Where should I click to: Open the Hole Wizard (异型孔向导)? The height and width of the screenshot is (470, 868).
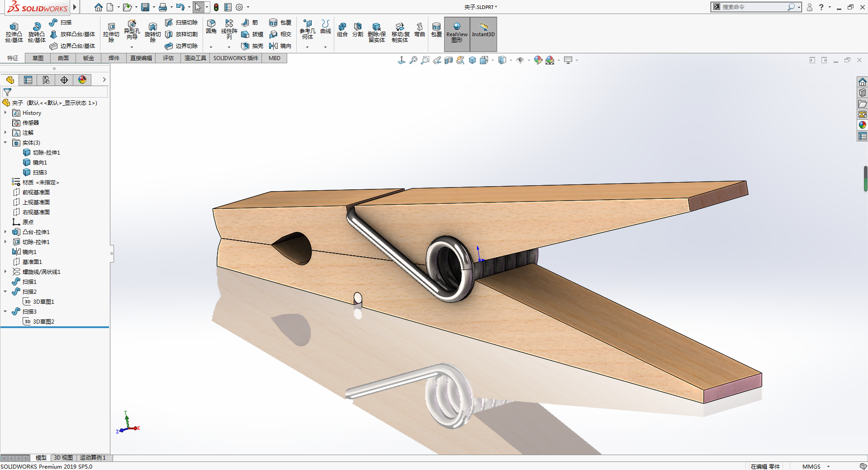[132, 30]
